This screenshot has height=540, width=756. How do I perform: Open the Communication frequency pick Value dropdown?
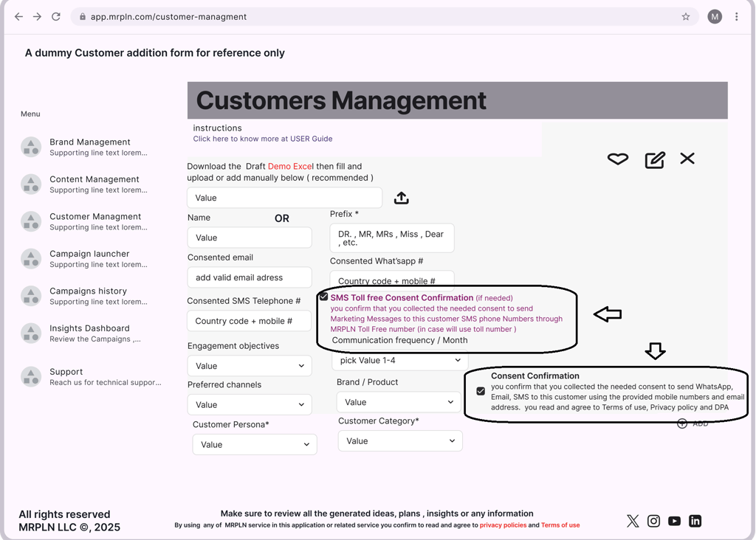399,360
